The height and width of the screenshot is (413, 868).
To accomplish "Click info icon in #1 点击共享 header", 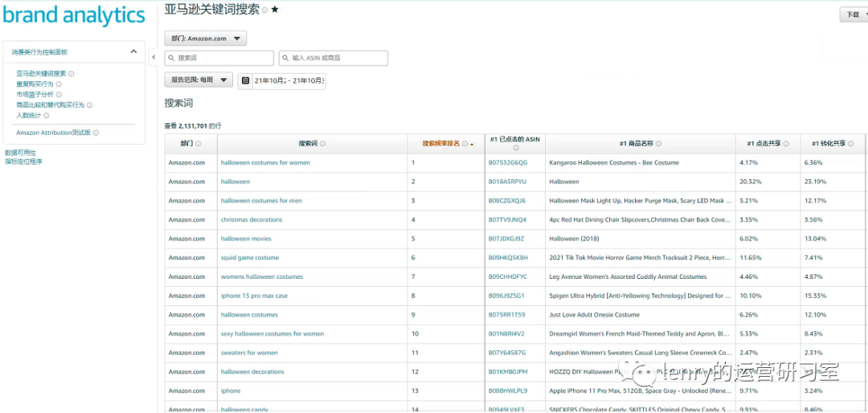I will click(786, 143).
